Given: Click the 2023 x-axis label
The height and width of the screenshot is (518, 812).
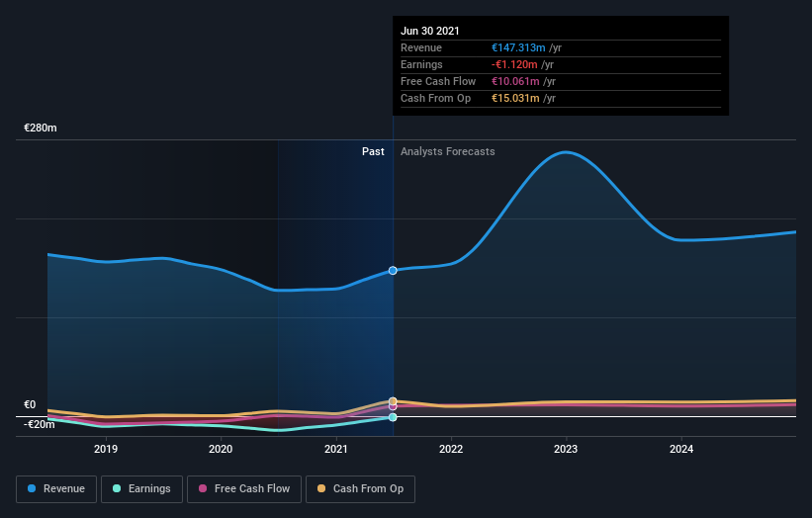Looking at the screenshot, I should [566, 449].
